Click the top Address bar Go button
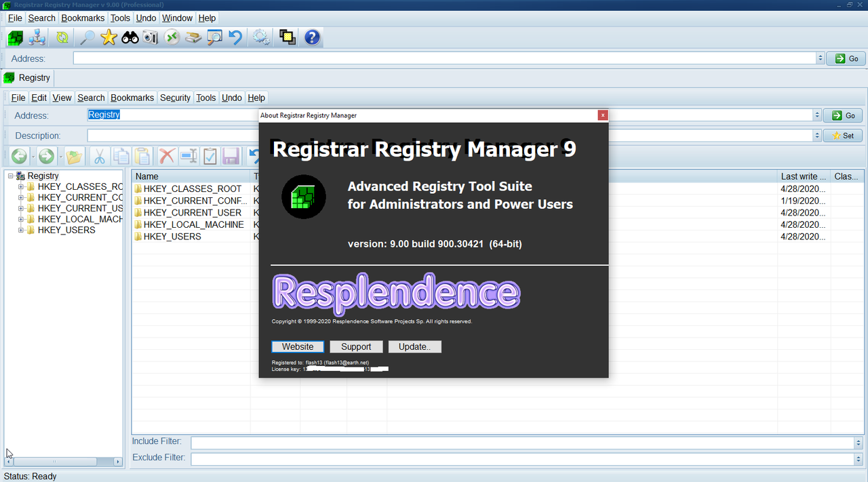Image resolution: width=868 pixels, height=482 pixels. pos(846,58)
